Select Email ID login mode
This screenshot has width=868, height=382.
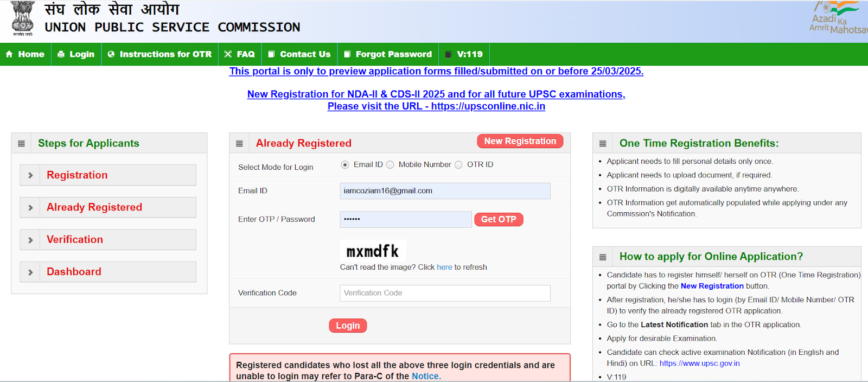coord(345,165)
